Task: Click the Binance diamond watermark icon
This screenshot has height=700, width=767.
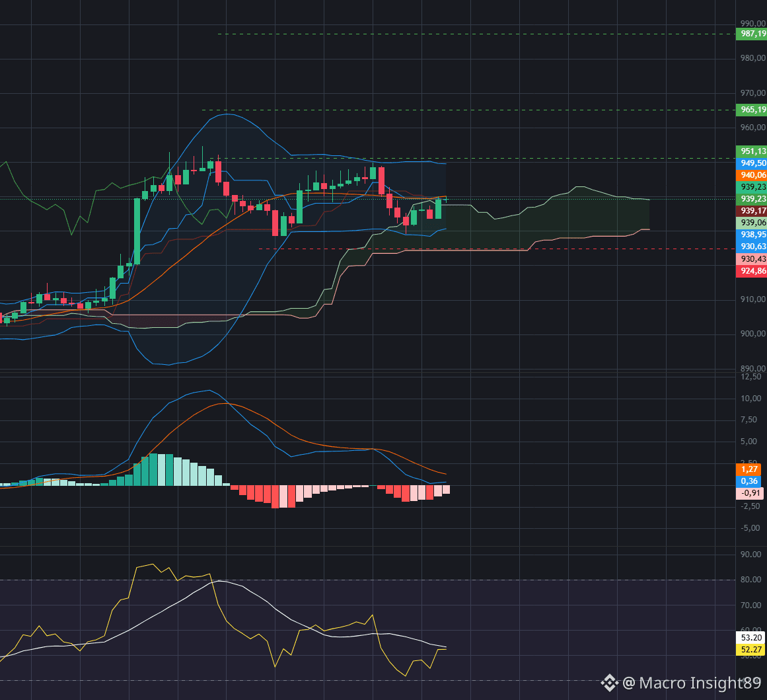Action: coord(611,683)
